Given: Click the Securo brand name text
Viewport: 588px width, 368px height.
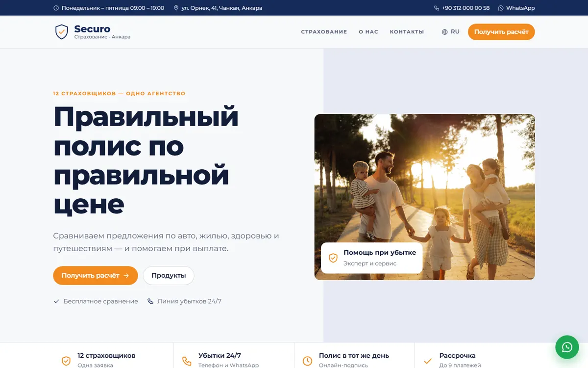Looking at the screenshot, I should click(x=92, y=29).
